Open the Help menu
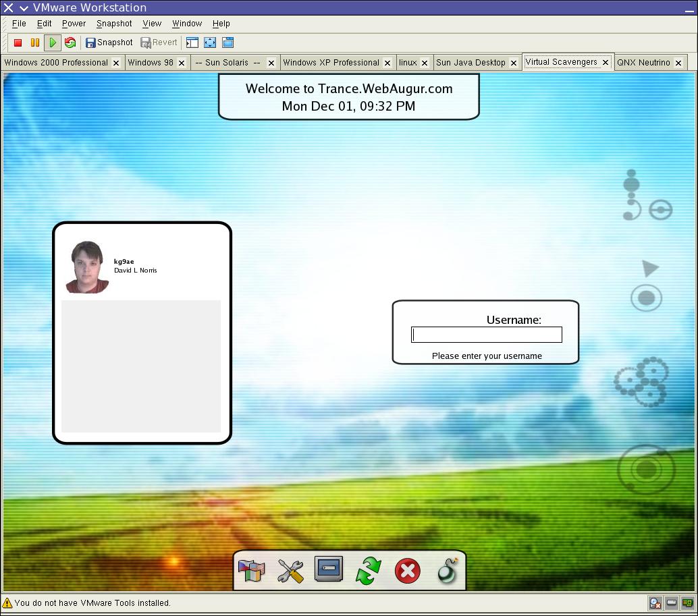698x616 pixels. pyautogui.click(x=221, y=24)
